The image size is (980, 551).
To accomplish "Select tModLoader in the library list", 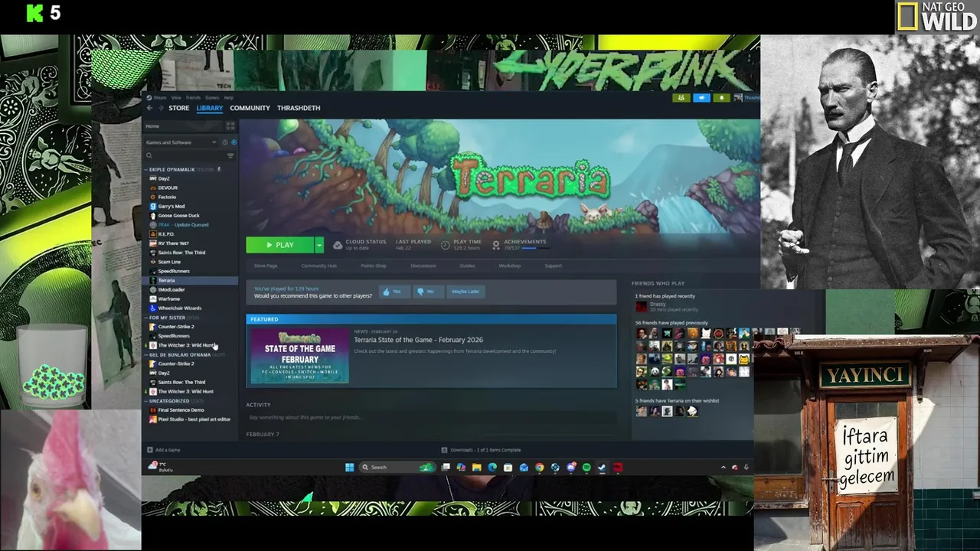I will click(171, 289).
